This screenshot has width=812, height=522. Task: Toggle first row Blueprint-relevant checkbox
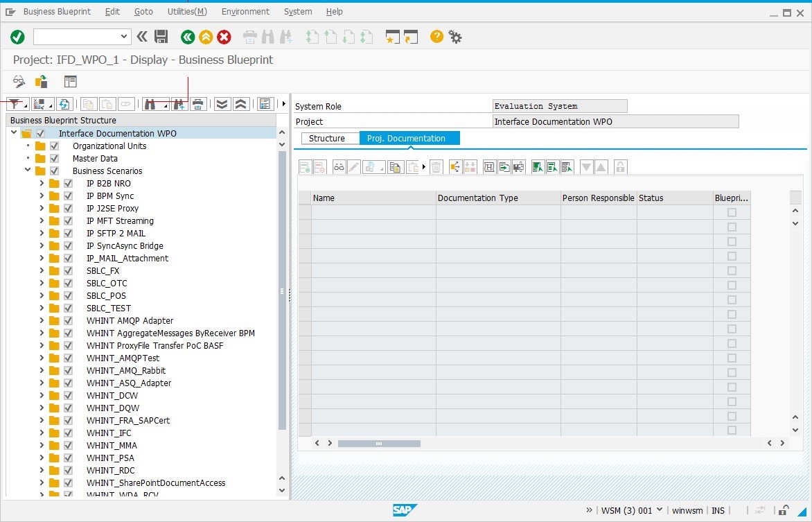(x=732, y=212)
